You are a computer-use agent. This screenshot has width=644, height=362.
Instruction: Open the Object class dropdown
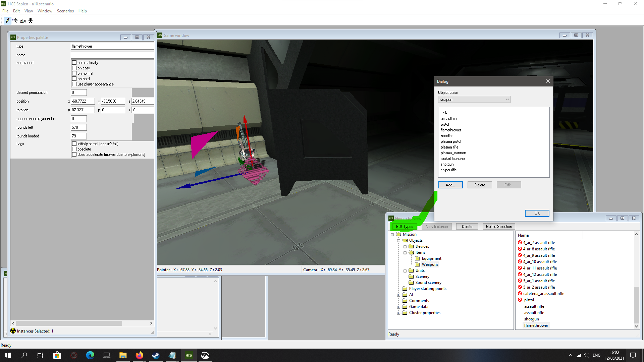click(x=474, y=100)
